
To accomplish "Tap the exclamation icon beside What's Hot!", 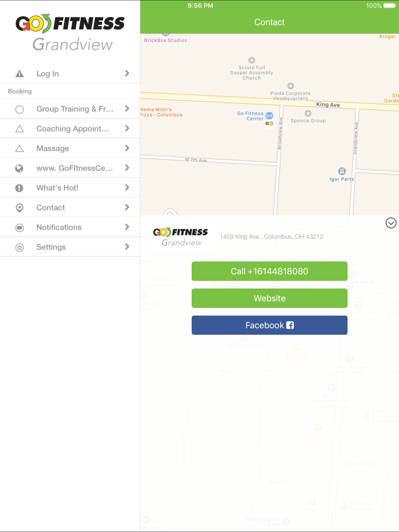I will tap(19, 188).
